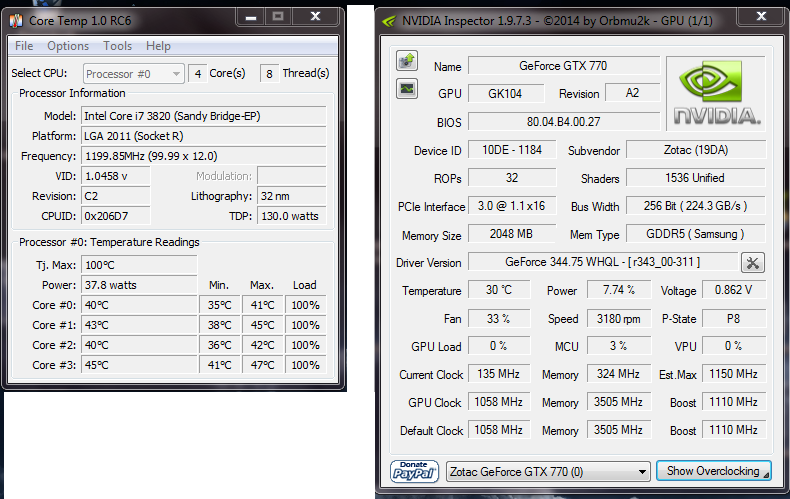Click the Lithography value 32 nm
790x499 pixels.
click(292, 196)
